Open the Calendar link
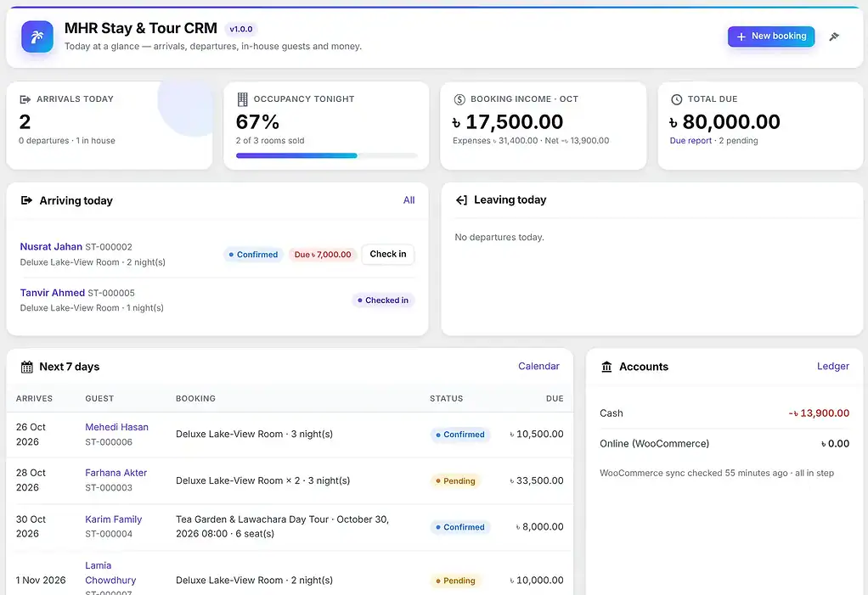This screenshot has height=595, width=868. point(538,366)
